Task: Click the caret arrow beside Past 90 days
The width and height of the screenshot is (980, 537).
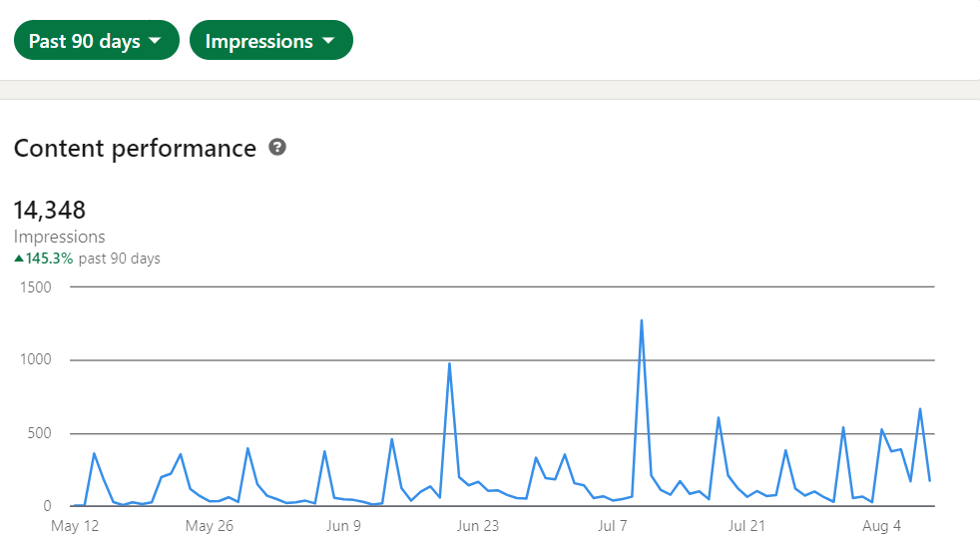Action: tap(155, 41)
